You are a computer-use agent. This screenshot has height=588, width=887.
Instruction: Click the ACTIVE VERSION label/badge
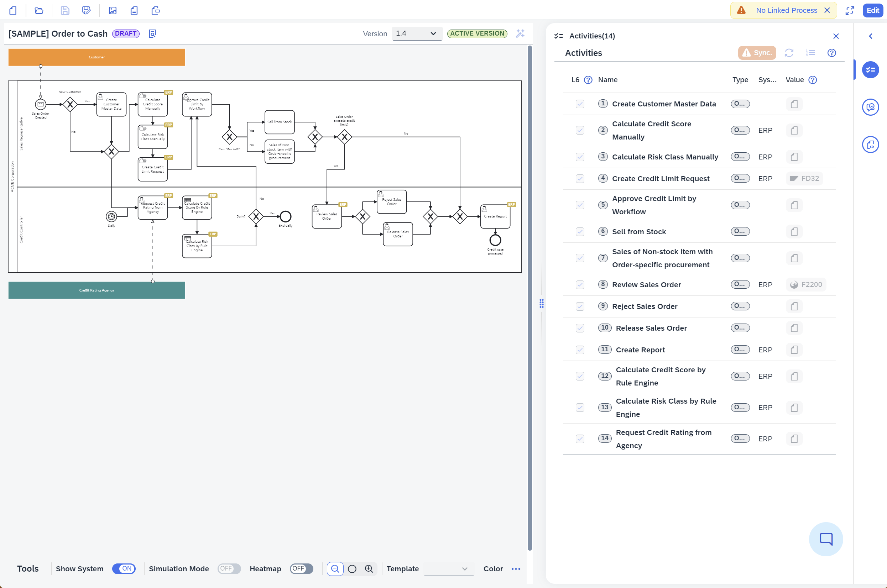click(477, 33)
